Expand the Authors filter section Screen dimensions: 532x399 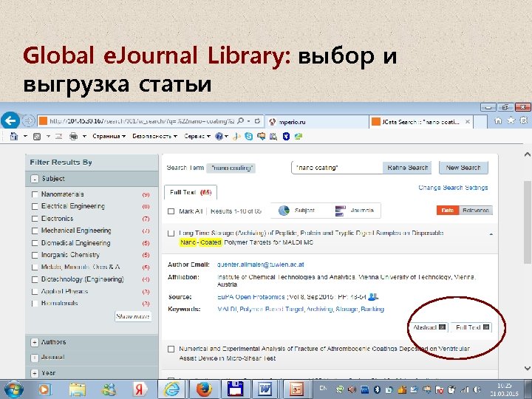point(35,342)
